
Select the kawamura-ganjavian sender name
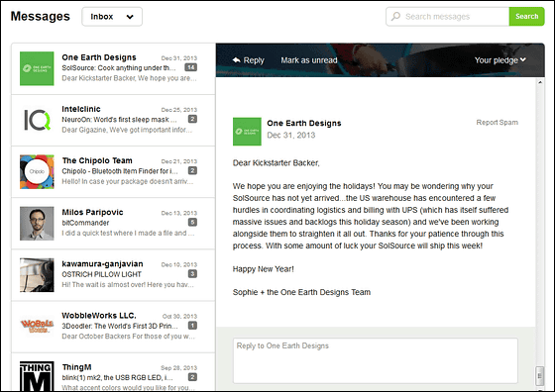pyautogui.click(x=102, y=263)
